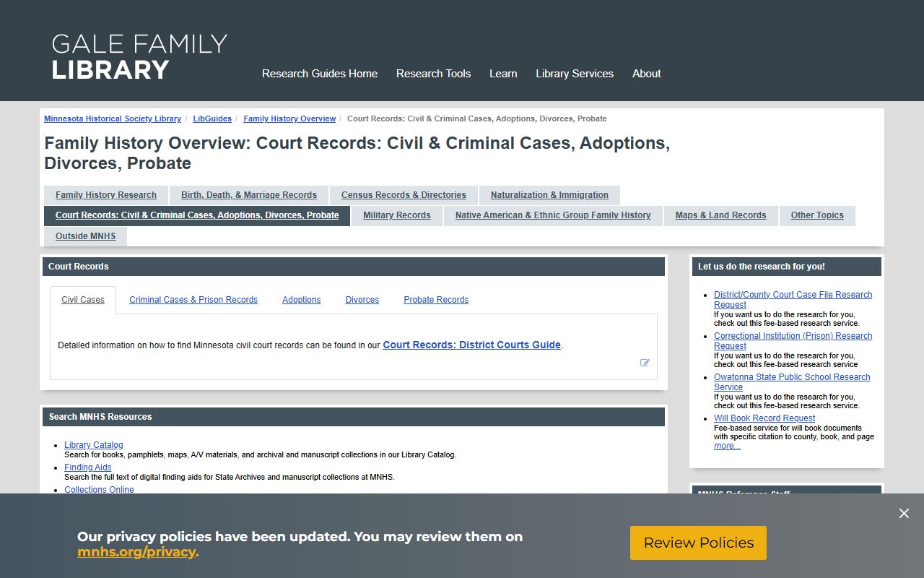The width and height of the screenshot is (924, 578).
Task: Open the Collections Online link
Action: click(x=99, y=490)
